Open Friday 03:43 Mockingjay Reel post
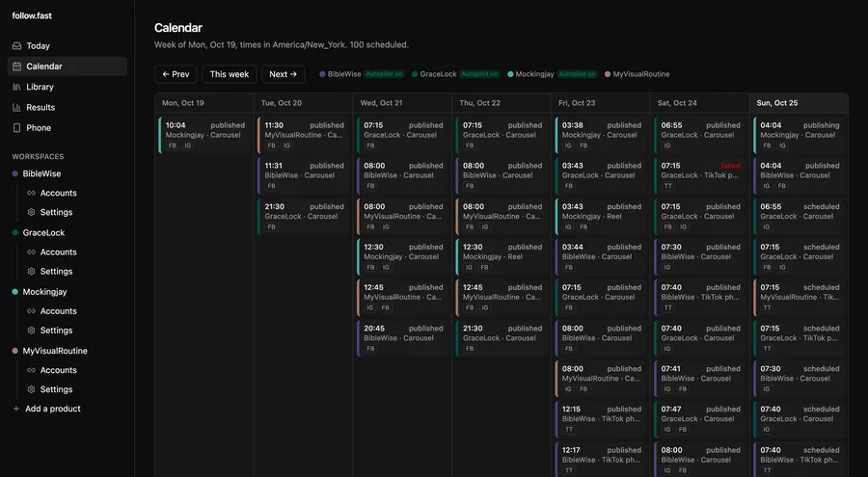 pos(601,217)
